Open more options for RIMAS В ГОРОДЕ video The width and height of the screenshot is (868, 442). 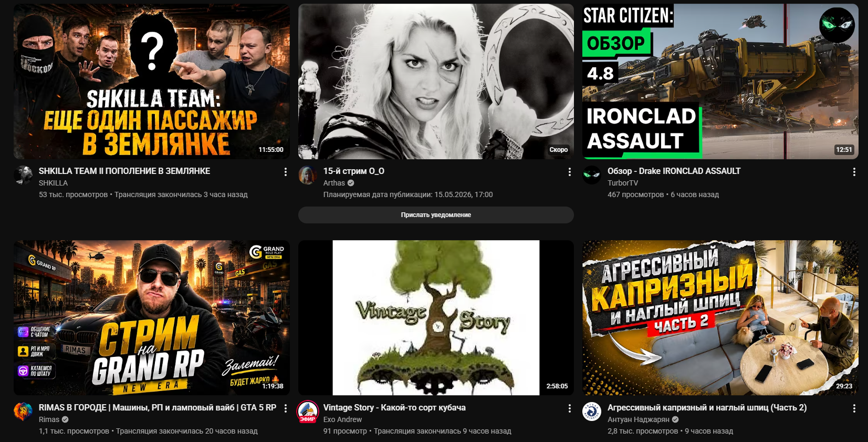[285, 408]
